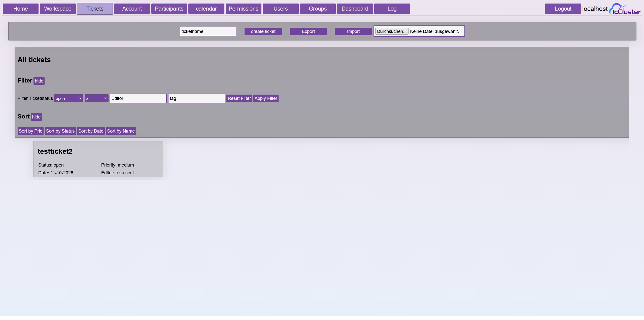644x320 pixels.
Task: Log out with the Logout button
Action: point(563,9)
